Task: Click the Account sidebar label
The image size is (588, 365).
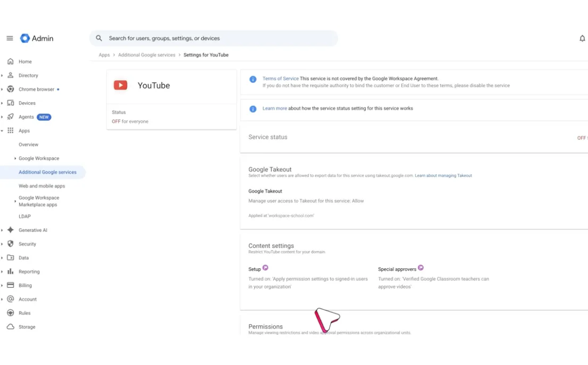Action: [x=28, y=299]
